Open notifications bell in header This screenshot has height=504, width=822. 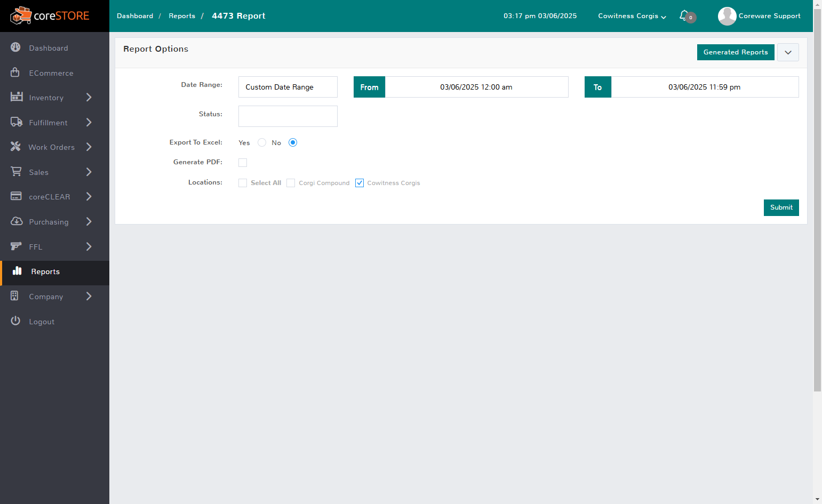point(684,15)
